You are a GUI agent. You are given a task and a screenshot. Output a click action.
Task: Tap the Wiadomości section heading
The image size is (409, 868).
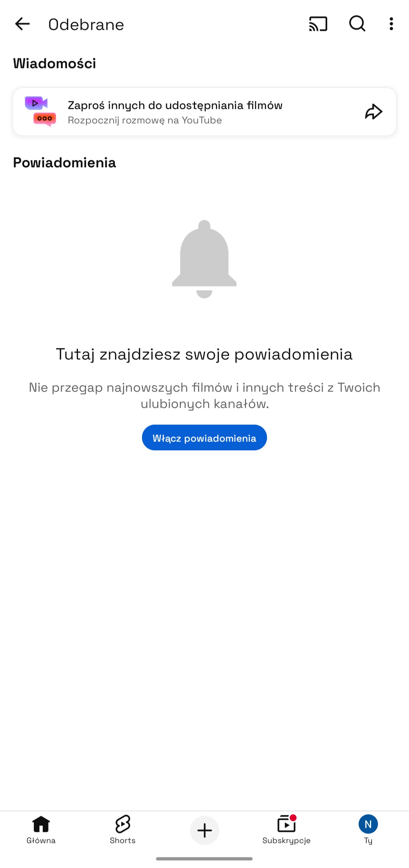55,63
